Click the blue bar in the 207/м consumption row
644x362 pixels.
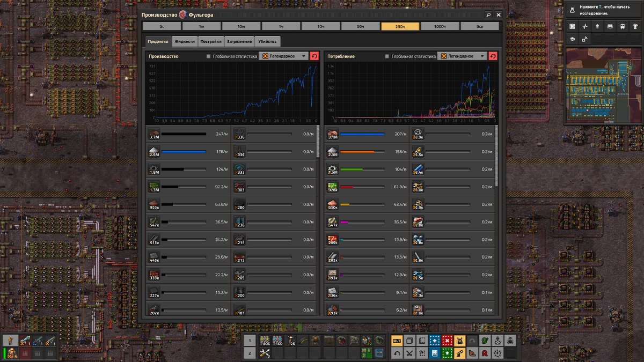pyautogui.click(x=362, y=134)
